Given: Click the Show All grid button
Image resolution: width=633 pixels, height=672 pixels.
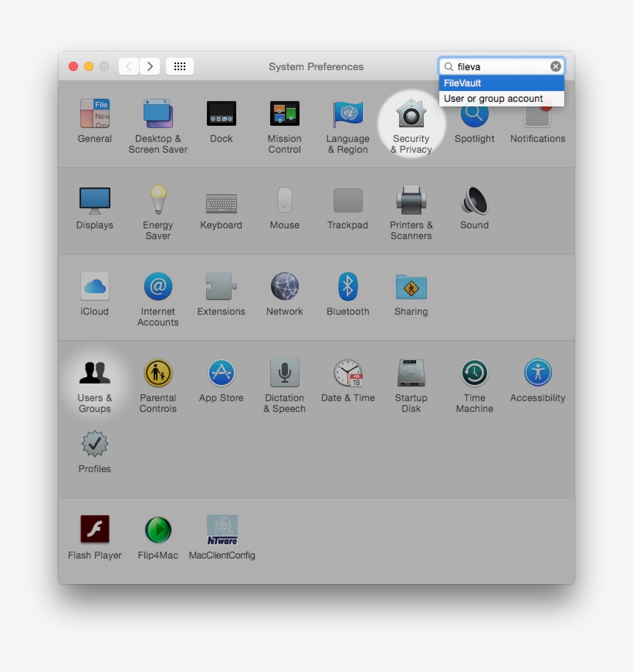Looking at the screenshot, I should coord(180,66).
